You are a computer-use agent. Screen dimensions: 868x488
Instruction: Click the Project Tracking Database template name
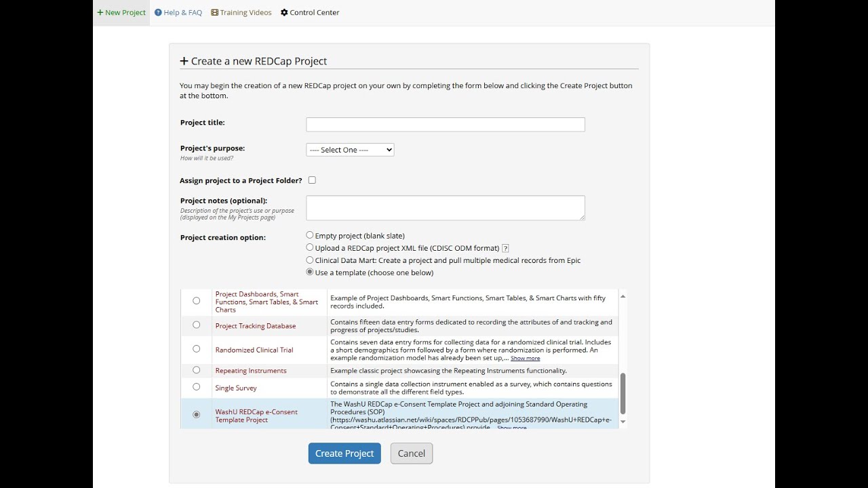pos(256,326)
